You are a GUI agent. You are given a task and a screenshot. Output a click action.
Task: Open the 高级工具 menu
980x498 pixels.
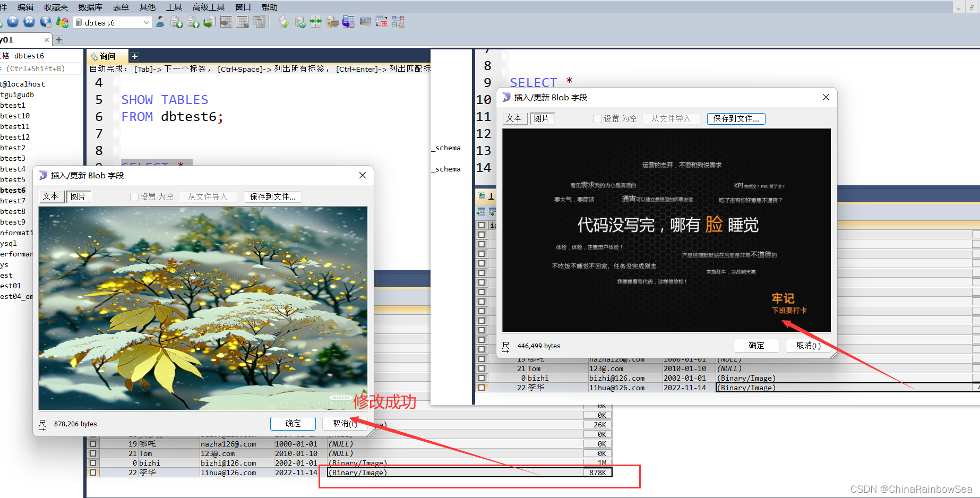209,7
